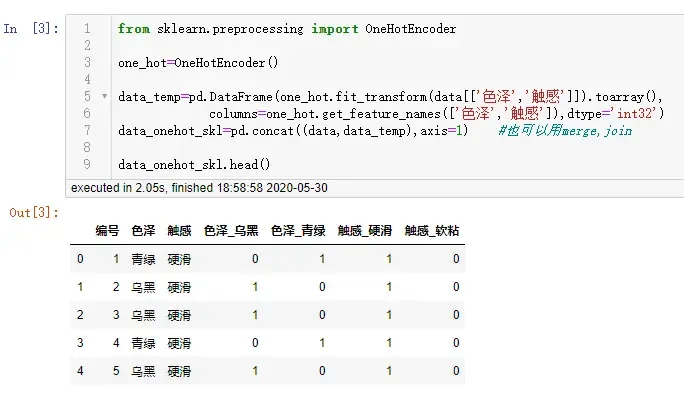Screen dimensions: 684x394
Task: Click 青绿 cell in row index 3
Action: pos(144,343)
